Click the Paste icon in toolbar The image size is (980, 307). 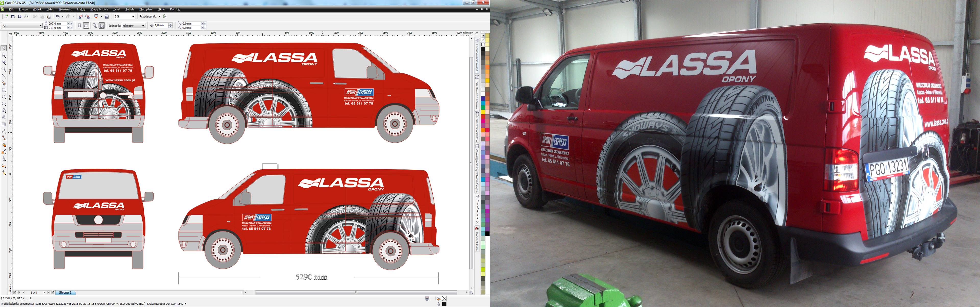pyautogui.click(x=48, y=16)
